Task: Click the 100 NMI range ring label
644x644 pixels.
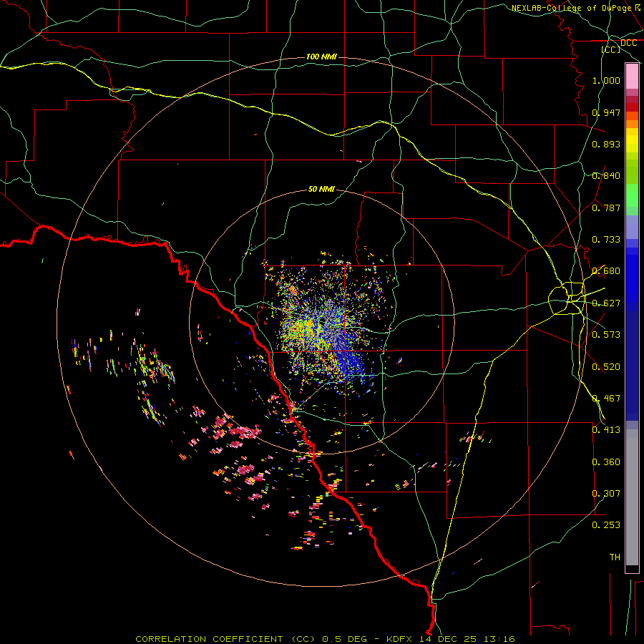Action: [321, 57]
